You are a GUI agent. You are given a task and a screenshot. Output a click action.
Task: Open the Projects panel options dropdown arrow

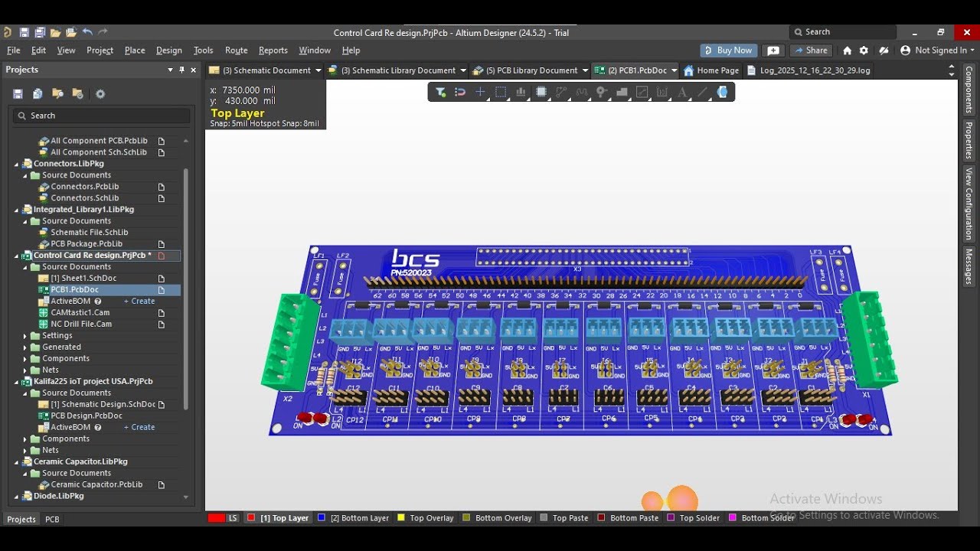(x=170, y=70)
